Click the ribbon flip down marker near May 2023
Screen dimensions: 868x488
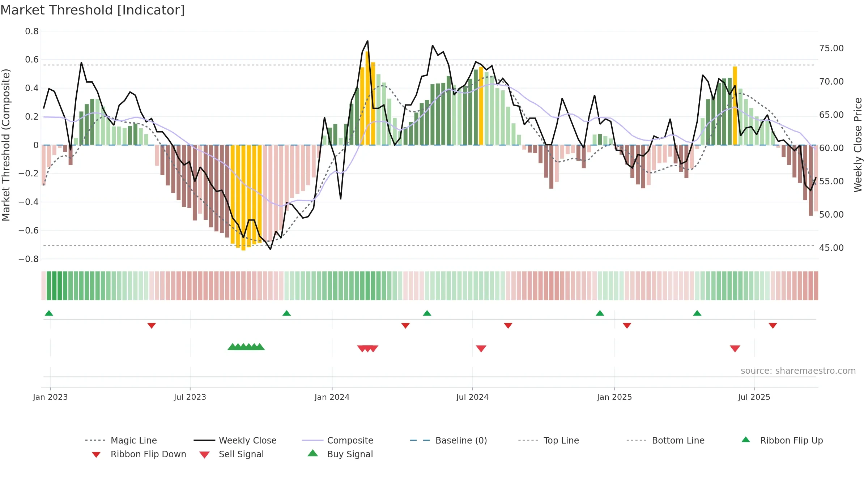(152, 326)
